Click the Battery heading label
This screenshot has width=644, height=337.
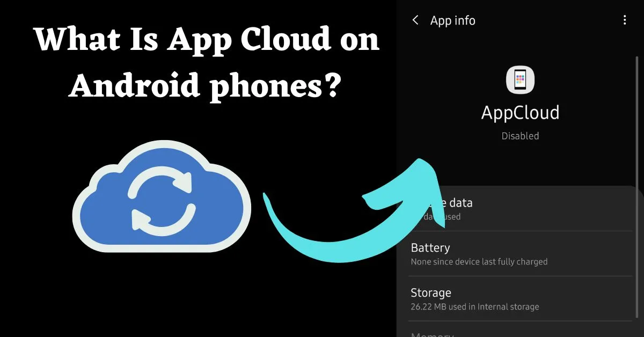[x=430, y=248]
